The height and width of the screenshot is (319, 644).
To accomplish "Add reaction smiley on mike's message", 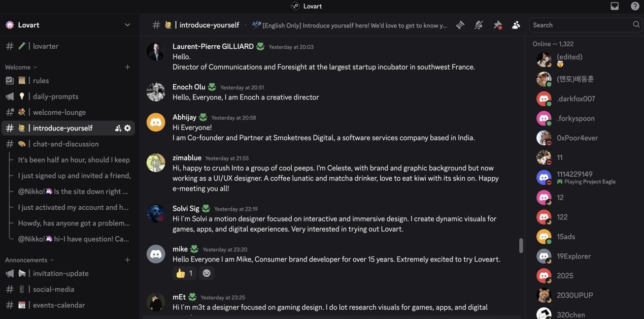I will [x=207, y=273].
